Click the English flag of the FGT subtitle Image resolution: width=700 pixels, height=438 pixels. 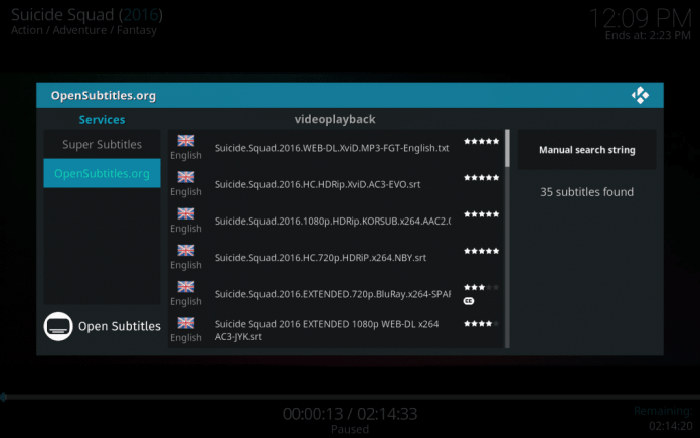point(186,141)
